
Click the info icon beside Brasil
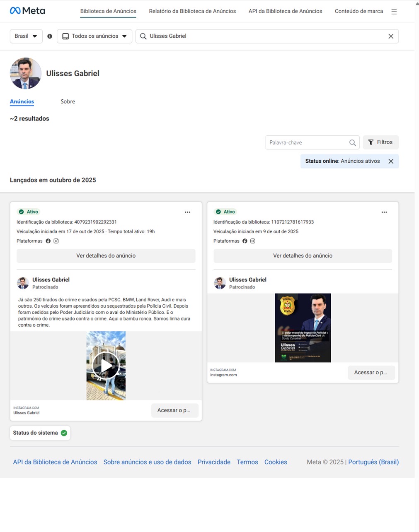point(50,36)
